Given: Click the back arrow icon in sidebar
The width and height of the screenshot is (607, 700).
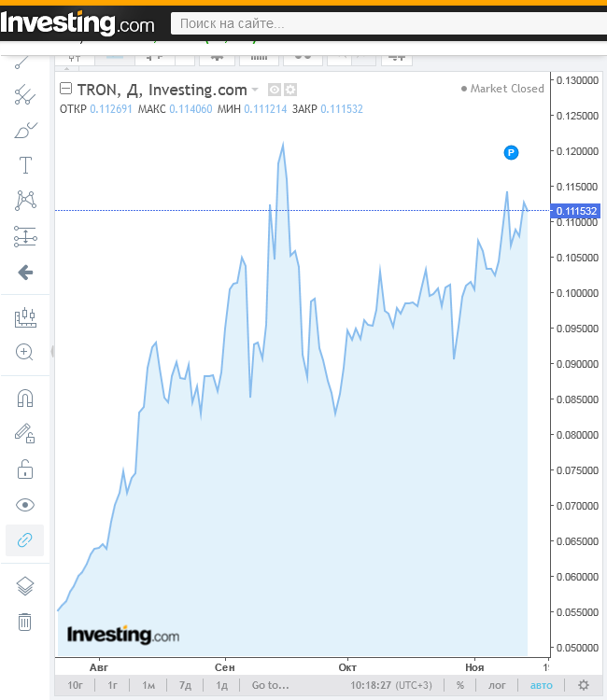Looking at the screenshot, I should click(25, 273).
